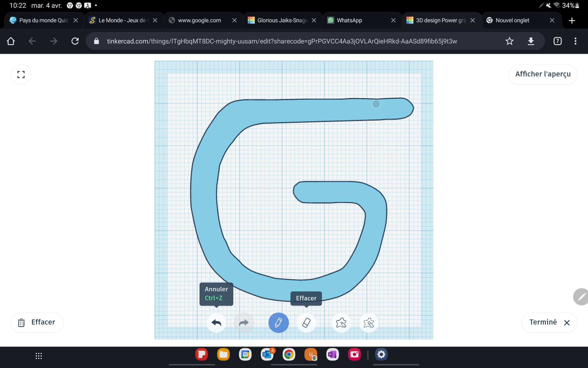Switch to Le Monde - Jeux tab
The width and height of the screenshot is (588, 368).
click(123, 20)
